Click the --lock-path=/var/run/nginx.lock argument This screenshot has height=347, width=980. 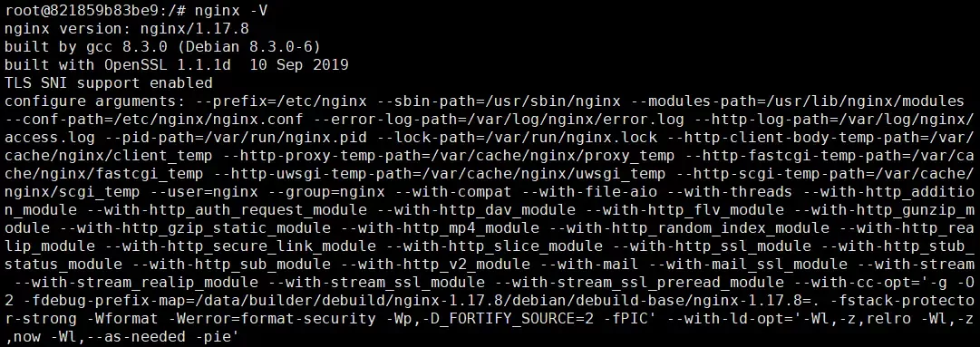click(x=516, y=138)
